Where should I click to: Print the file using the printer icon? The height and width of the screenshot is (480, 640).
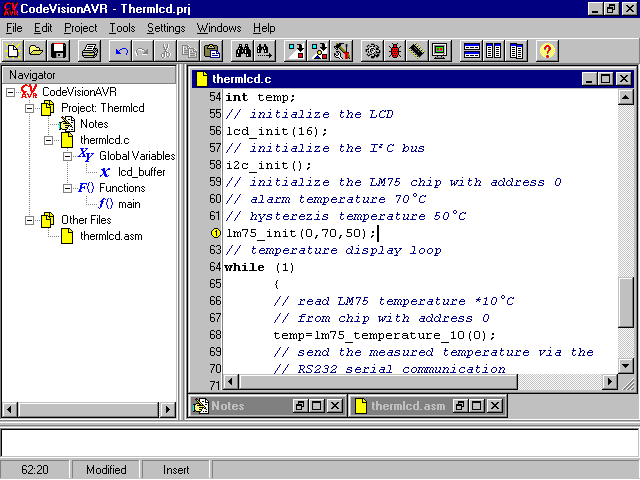point(89,51)
